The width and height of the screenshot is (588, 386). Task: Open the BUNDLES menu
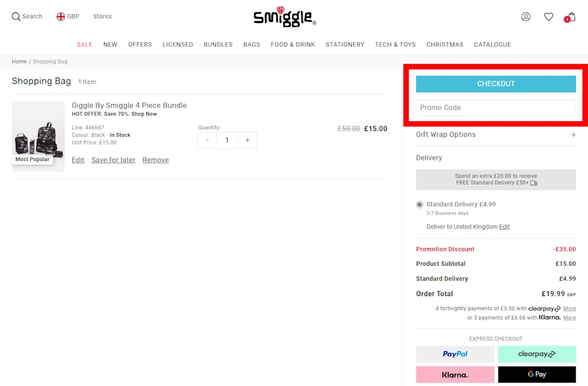pos(218,45)
